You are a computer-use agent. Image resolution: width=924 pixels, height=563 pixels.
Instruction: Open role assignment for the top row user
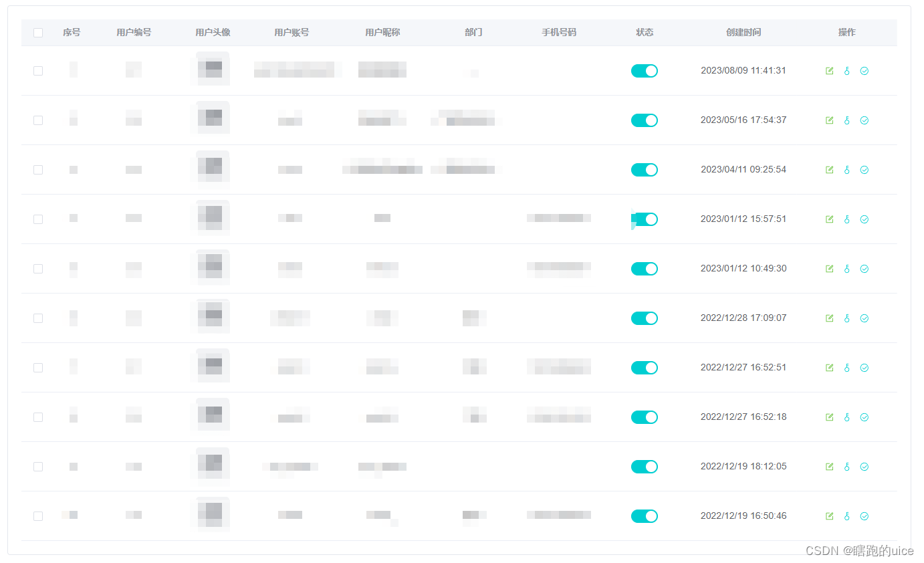pyautogui.click(x=846, y=70)
